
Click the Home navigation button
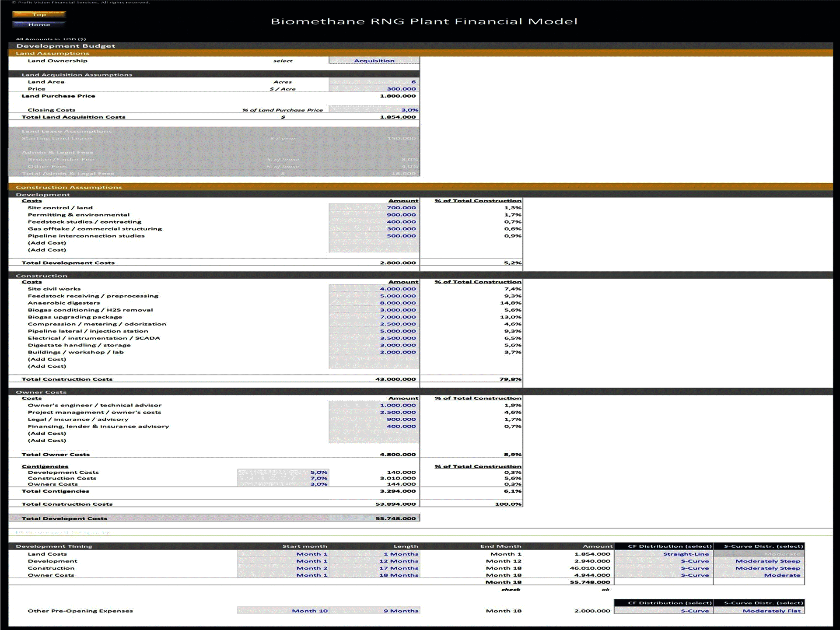[39, 24]
